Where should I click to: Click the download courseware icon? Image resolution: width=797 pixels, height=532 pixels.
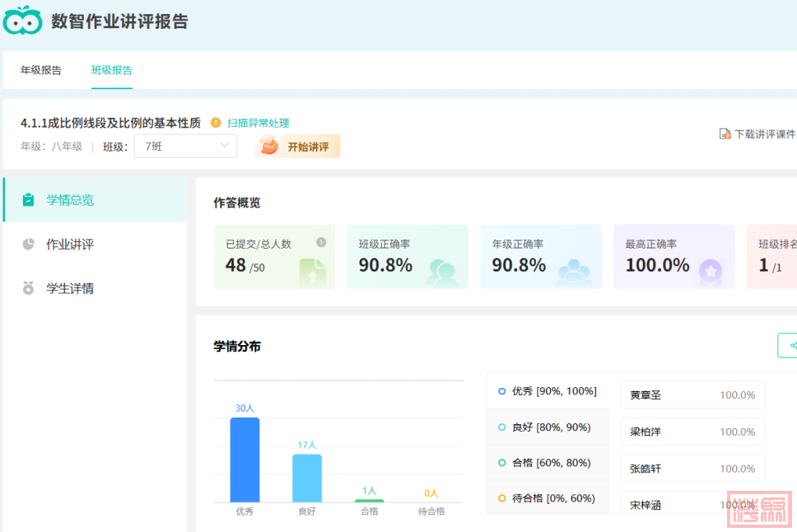pyautogui.click(x=725, y=133)
